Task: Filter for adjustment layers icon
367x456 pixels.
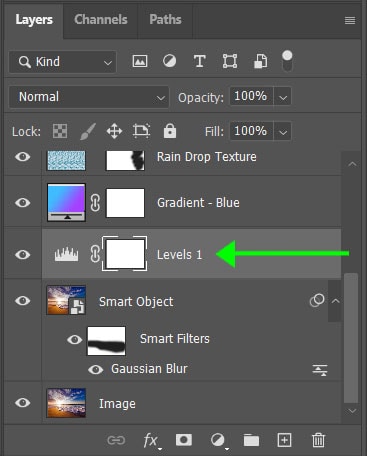Action: 169,61
